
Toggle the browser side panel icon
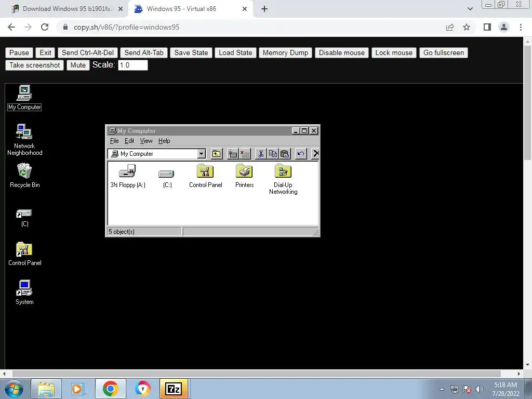(x=487, y=27)
